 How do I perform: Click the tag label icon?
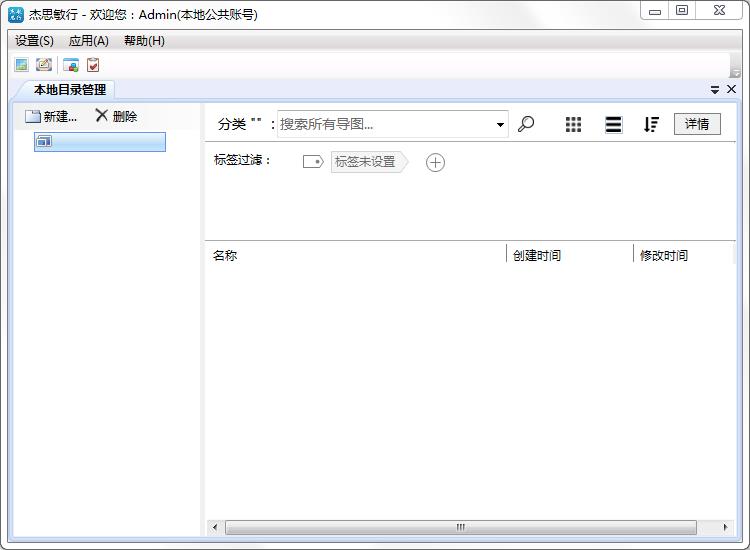(313, 162)
